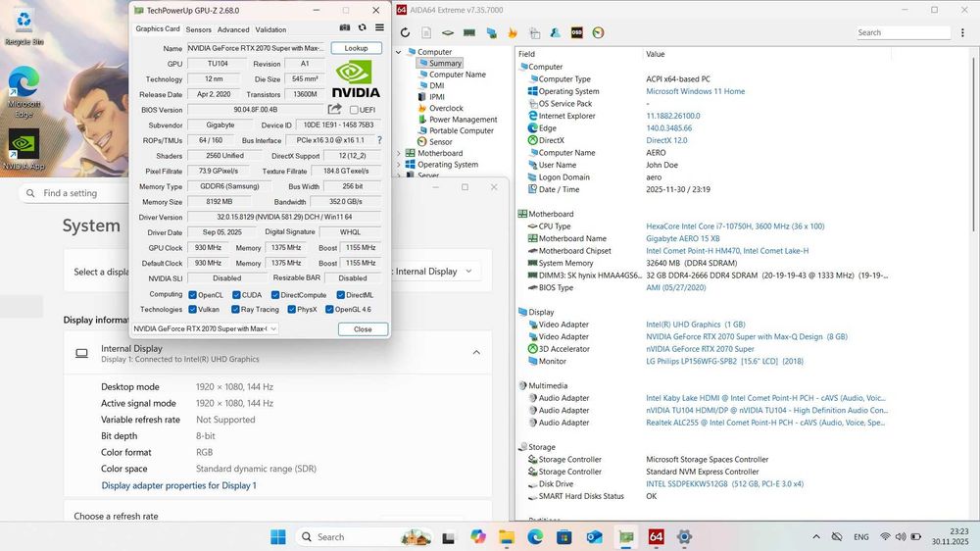Switch to the Validation tab
Viewport: 980px width, 551px height.
[x=270, y=29]
